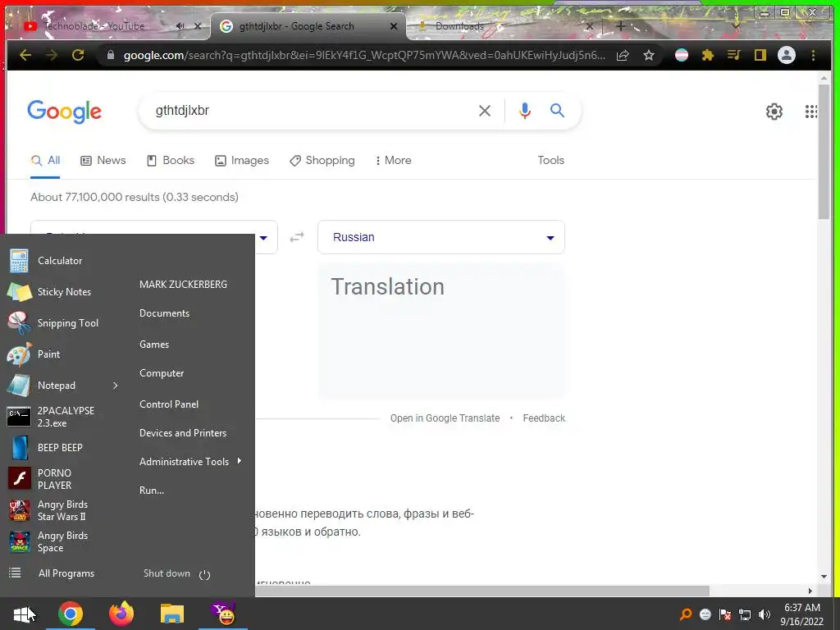Viewport: 840px width, 630px height.
Task: Open Chrome from the taskbar
Action: coord(71,614)
